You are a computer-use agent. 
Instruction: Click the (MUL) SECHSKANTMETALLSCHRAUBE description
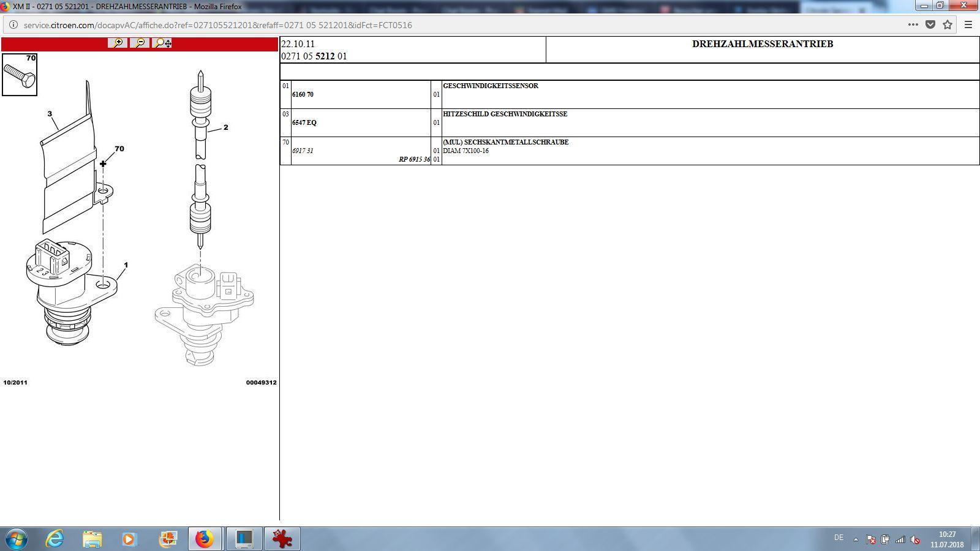(506, 142)
